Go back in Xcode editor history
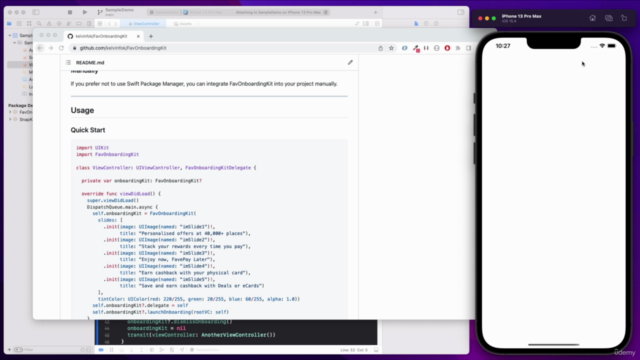The height and width of the screenshot is (360, 640). tap(109, 24)
